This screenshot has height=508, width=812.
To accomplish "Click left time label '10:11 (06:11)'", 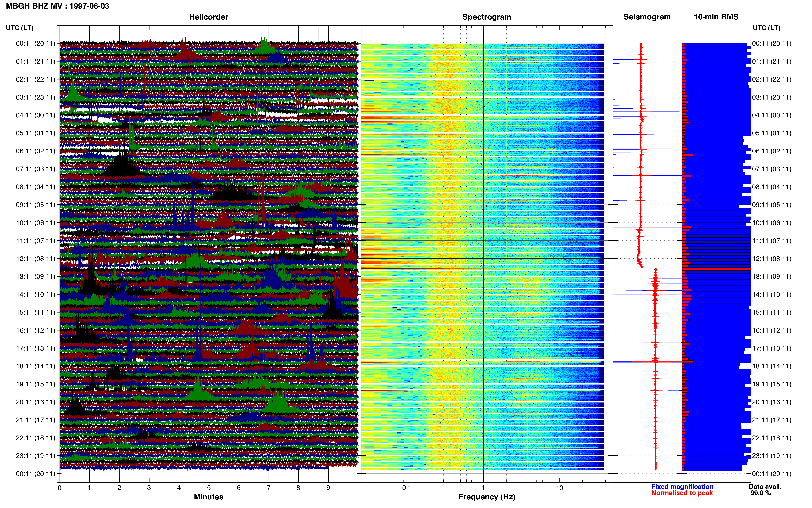I will [x=36, y=223].
